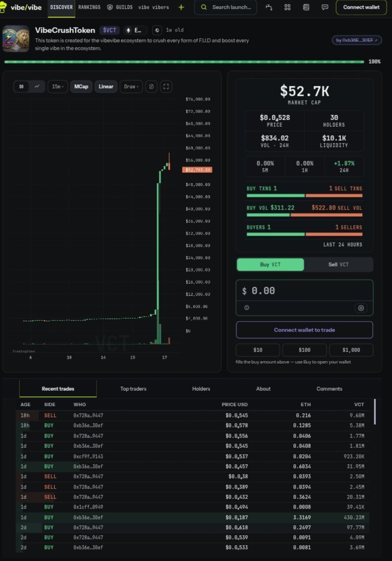
Task: Choose the $100 quick amount
Action: click(305, 350)
